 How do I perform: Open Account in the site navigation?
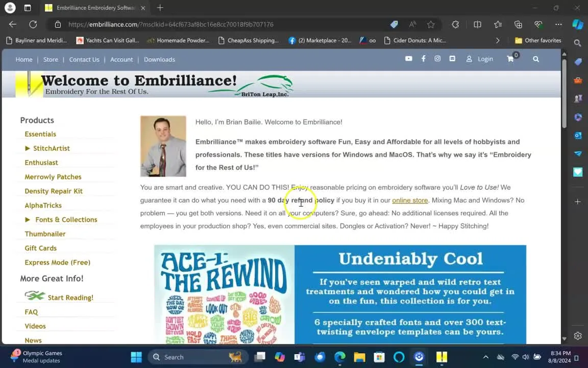click(x=121, y=59)
